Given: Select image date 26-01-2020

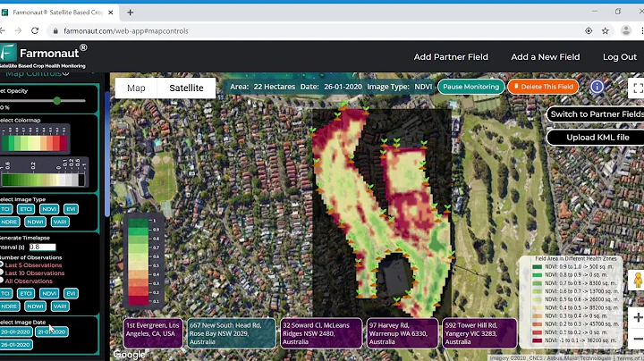Looking at the screenshot, I should click(15, 345).
